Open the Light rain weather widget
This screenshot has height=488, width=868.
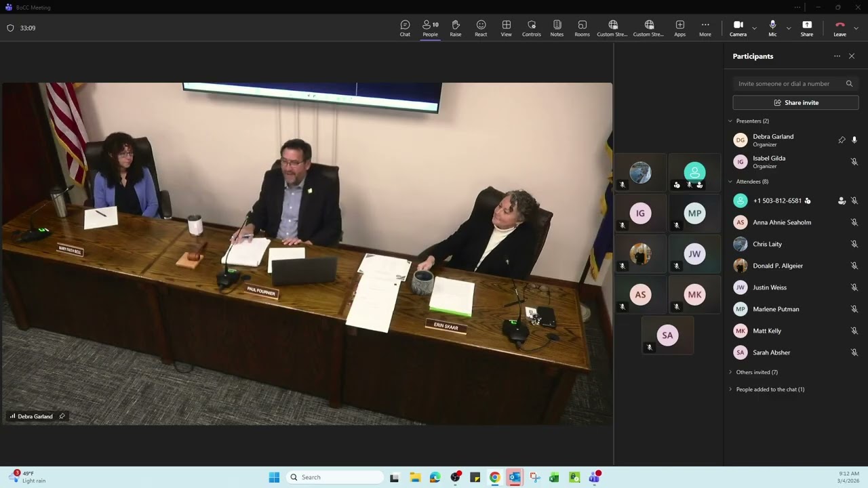[x=28, y=477]
